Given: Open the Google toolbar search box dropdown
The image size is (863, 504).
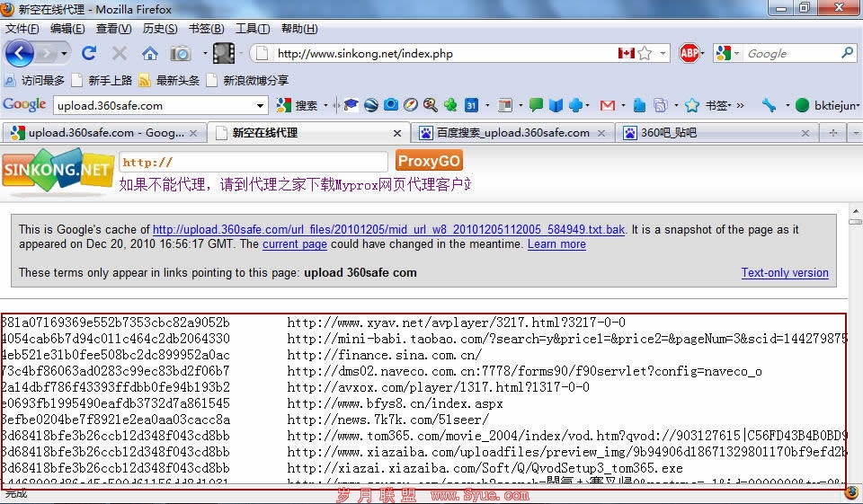Looking at the screenshot, I should [260, 105].
